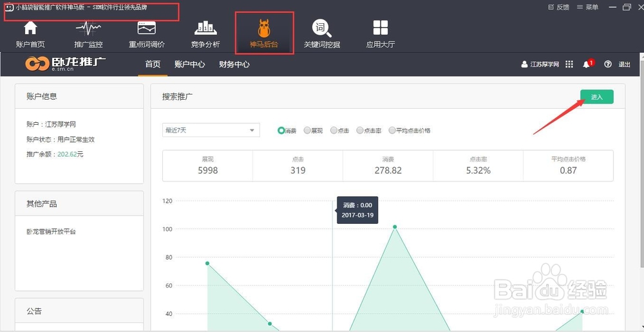644x332 pixels.
Task: Click the 推广余额 202.62元 value
Action: [70, 154]
